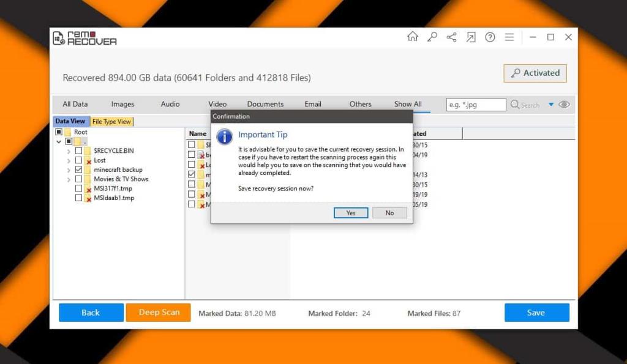
Task: Open the hamburger menu icon
Action: [509, 37]
